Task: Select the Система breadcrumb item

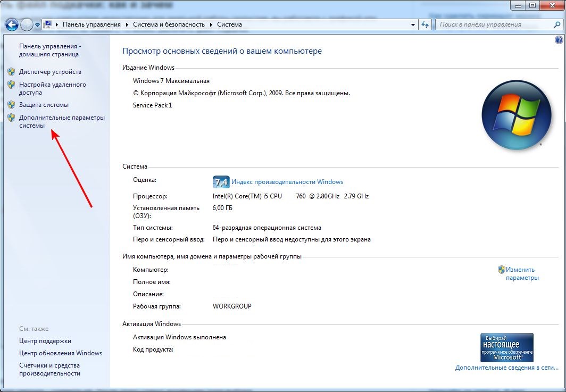Action: coord(229,24)
